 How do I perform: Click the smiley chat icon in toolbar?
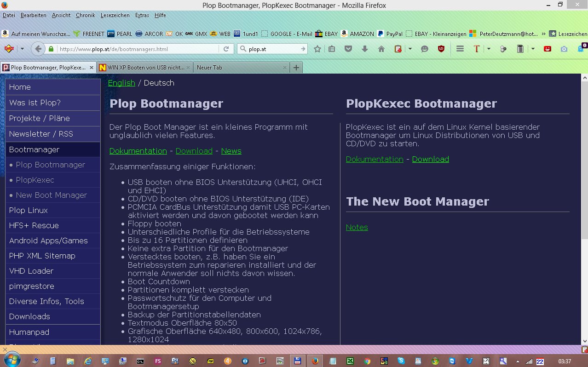(425, 49)
